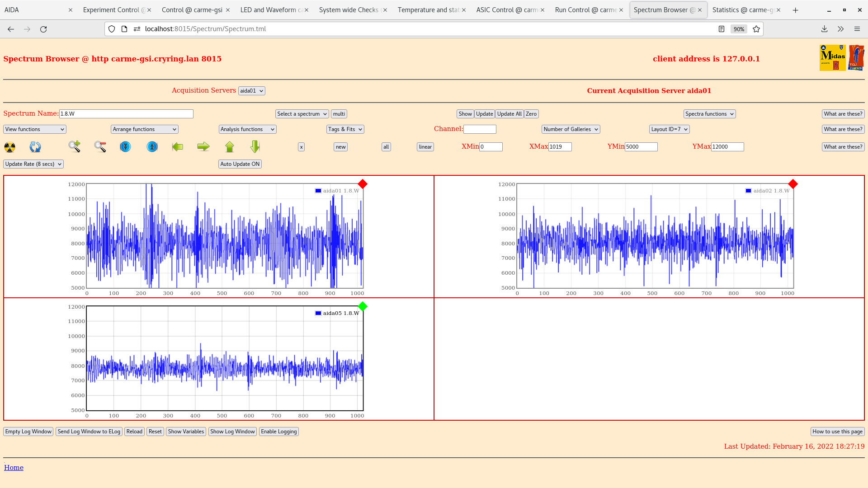Click the Update All button
Screen dimensions: 868x488
509,114
